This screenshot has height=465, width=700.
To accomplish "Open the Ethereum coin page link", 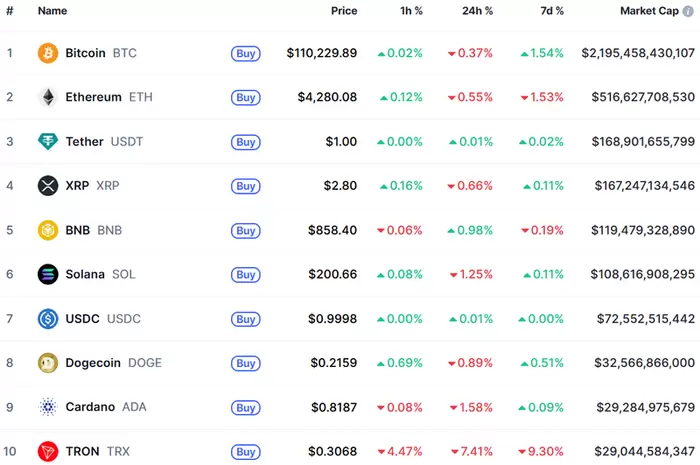I will click(94, 97).
